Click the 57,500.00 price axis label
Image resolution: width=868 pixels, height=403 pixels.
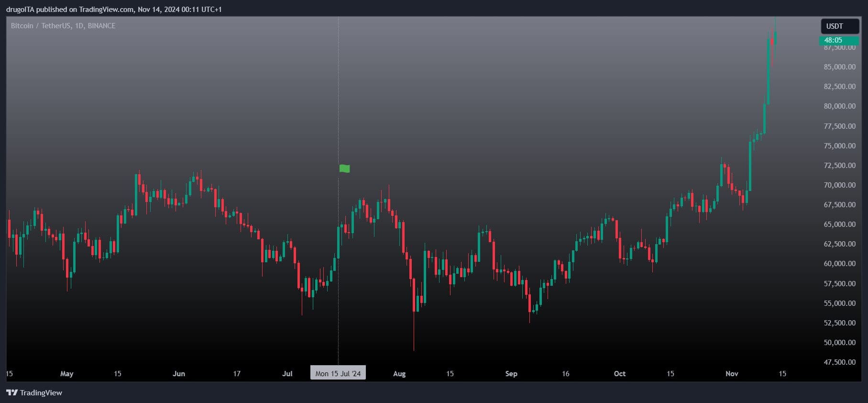pyautogui.click(x=839, y=284)
